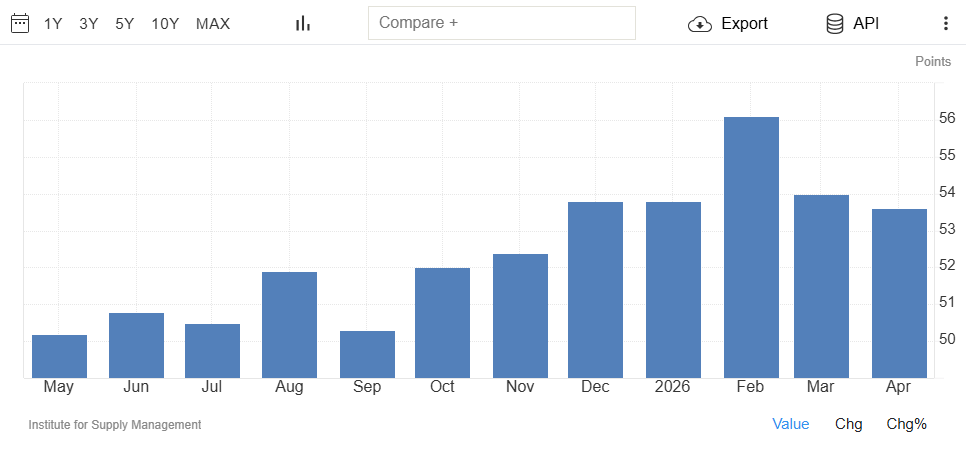966x458 pixels.
Task: Switch chart display to Chg
Action: (848, 424)
